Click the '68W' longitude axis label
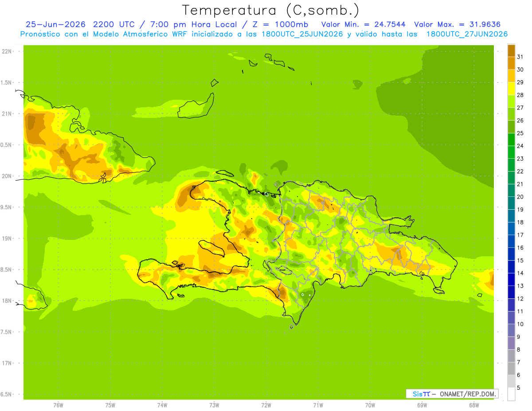The image size is (532, 411). (474, 405)
